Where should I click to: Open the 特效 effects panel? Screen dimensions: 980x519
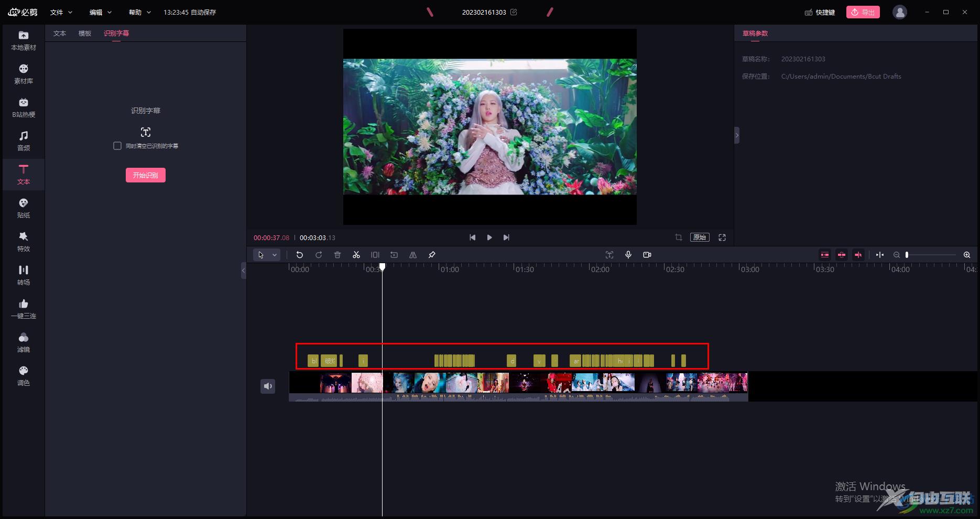(x=24, y=242)
